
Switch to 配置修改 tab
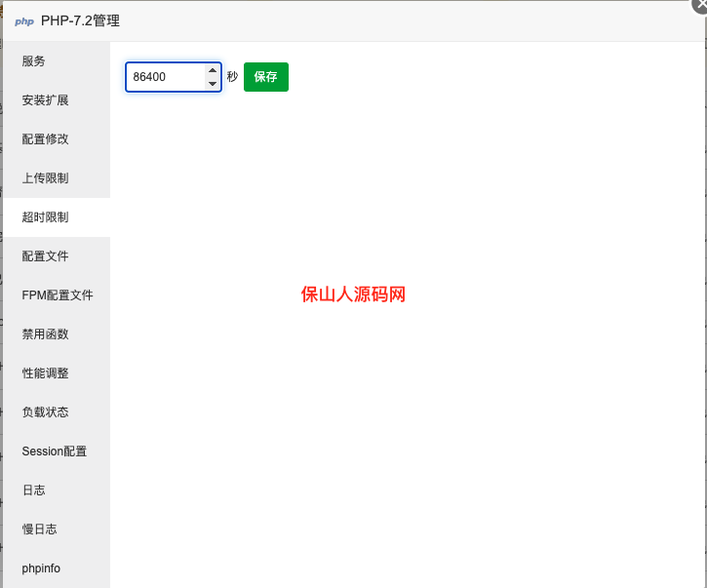click(57, 138)
